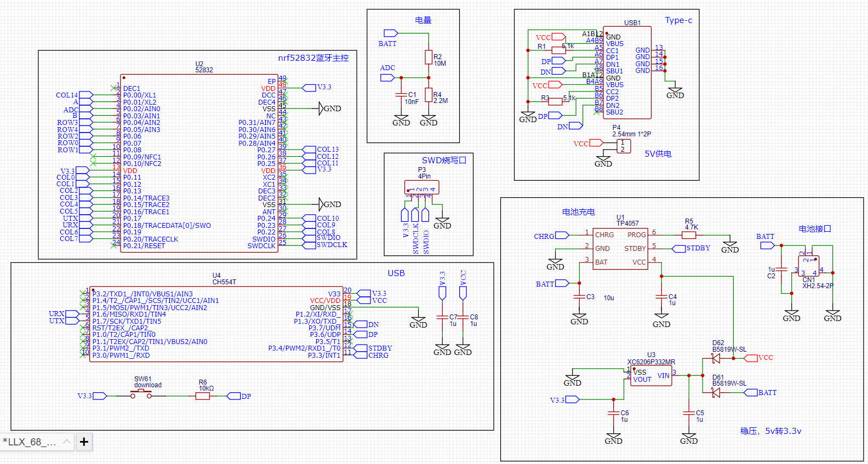Select capacitor C3 10u symbol
Image resolution: width=868 pixels, height=464 pixels.
point(579,297)
